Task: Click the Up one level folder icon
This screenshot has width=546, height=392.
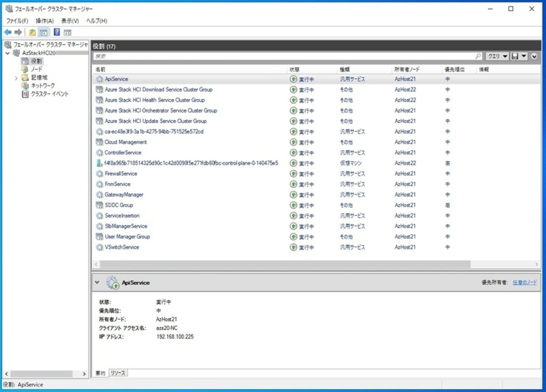Action: pyautogui.click(x=32, y=32)
